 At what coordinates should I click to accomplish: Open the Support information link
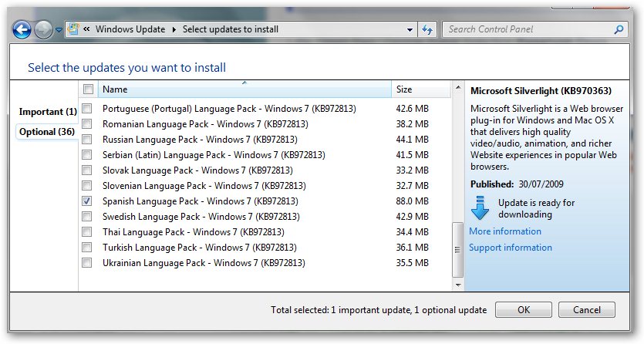(x=511, y=248)
